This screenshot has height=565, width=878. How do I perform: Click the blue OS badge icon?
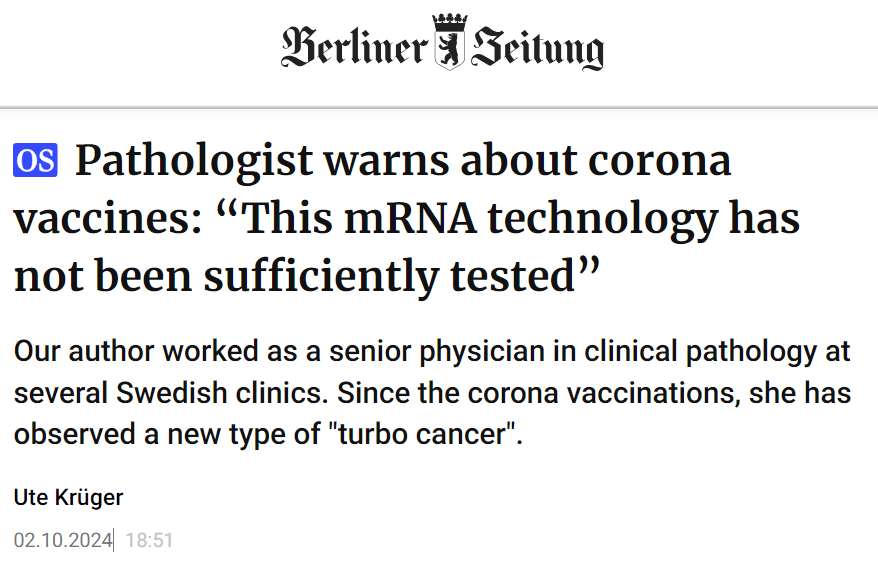click(35, 161)
